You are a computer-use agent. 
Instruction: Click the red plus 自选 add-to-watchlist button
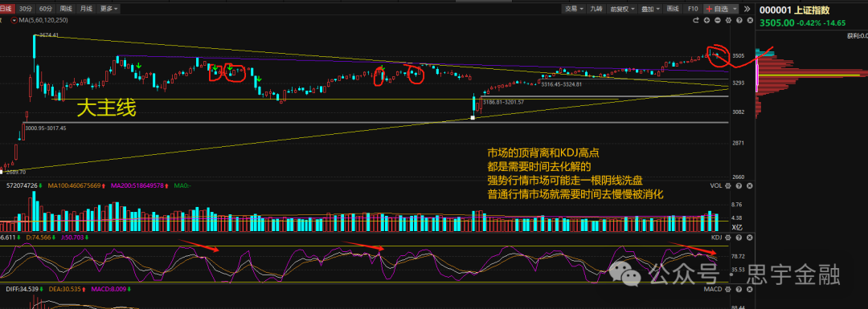(x=717, y=9)
